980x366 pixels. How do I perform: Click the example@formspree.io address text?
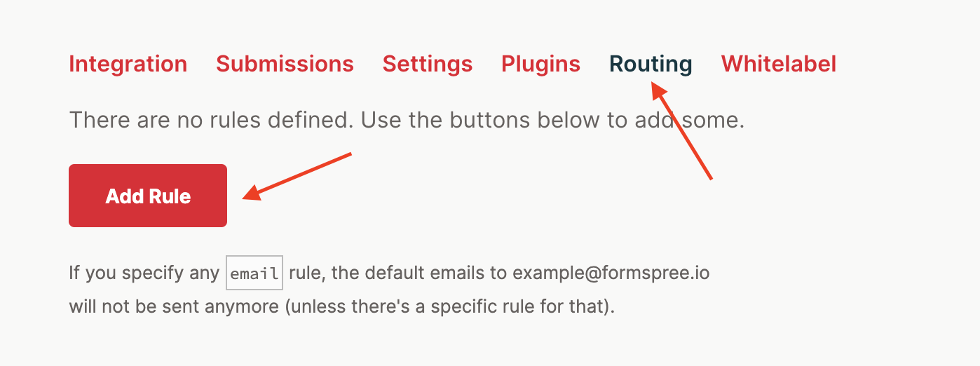(611, 272)
